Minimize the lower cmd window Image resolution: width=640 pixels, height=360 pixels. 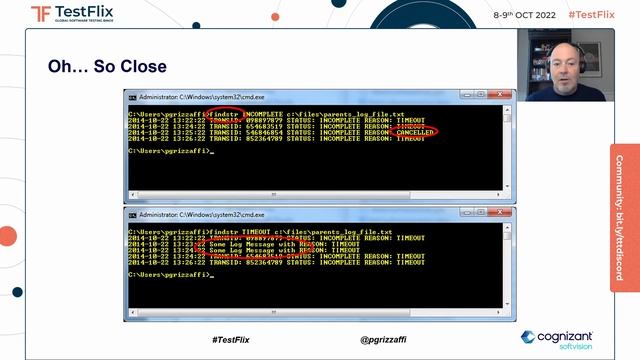pyautogui.click(x=467, y=212)
